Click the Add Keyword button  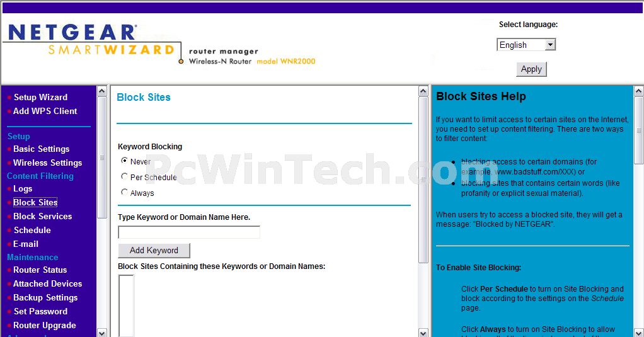click(x=154, y=251)
